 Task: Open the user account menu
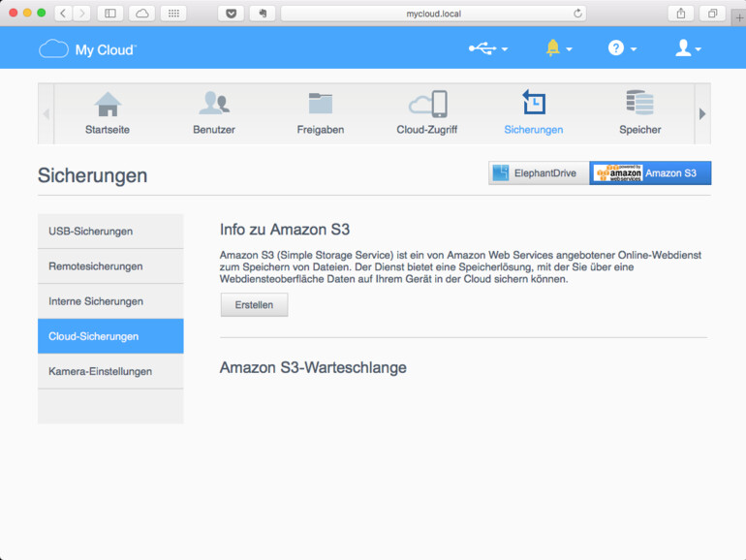688,48
